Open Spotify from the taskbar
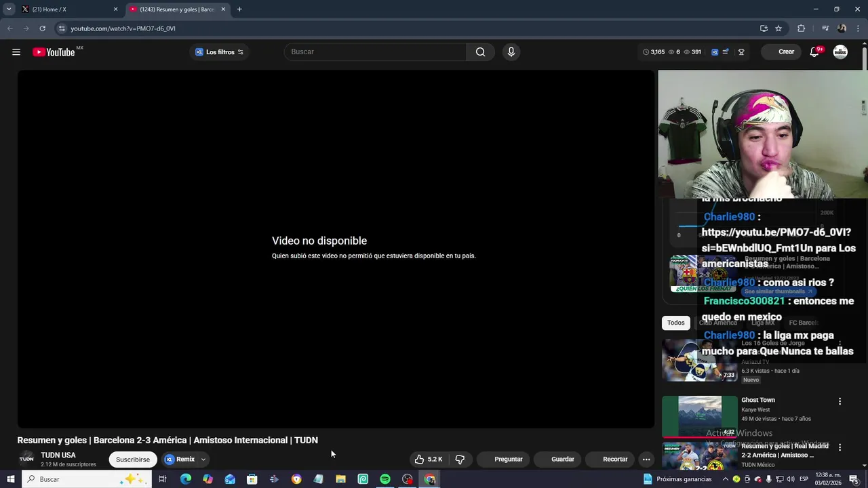The height and width of the screenshot is (488, 868). click(385, 479)
